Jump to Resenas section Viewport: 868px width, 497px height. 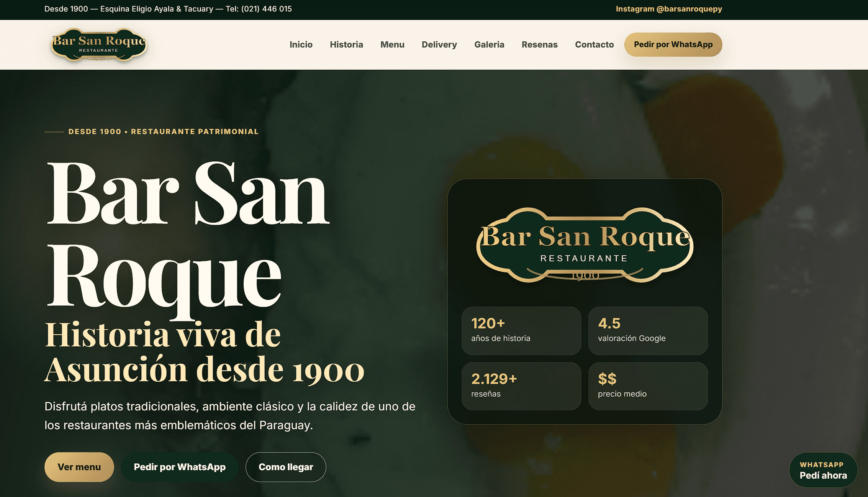540,44
